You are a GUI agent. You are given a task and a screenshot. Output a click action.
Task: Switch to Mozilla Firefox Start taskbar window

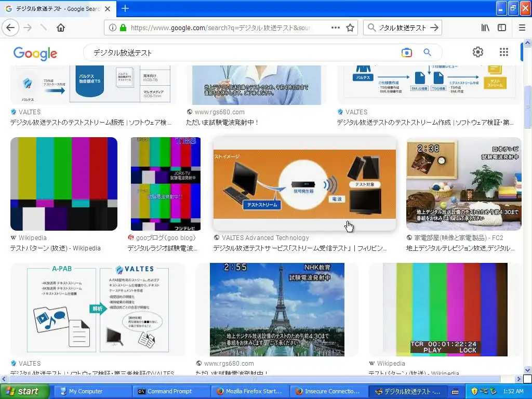click(x=250, y=391)
